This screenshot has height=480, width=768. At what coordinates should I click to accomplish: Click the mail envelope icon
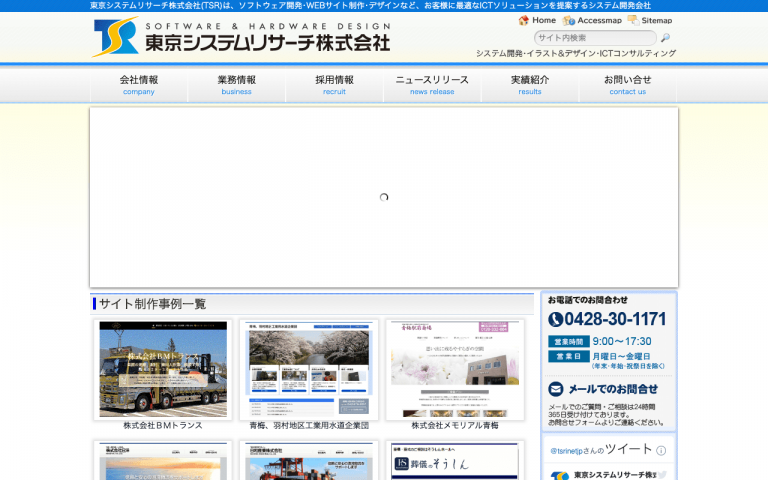click(x=555, y=389)
